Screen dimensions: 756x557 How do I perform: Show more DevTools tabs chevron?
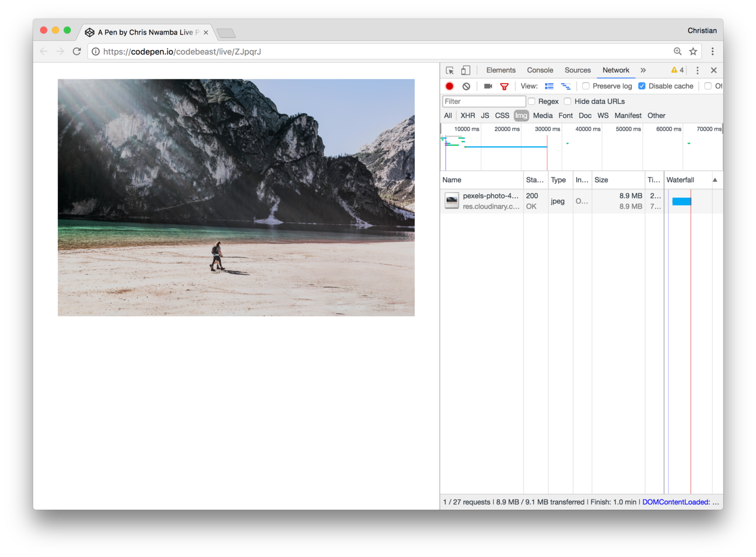[x=643, y=70]
